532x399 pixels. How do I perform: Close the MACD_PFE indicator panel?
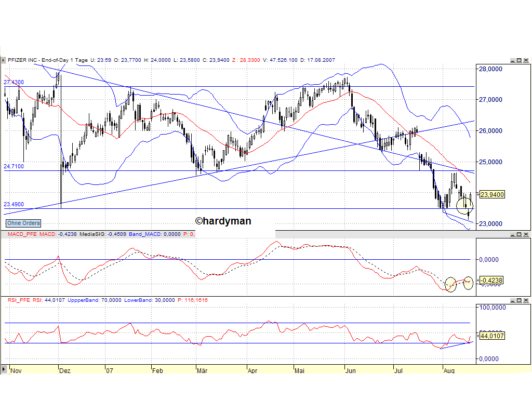tap(526, 234)
